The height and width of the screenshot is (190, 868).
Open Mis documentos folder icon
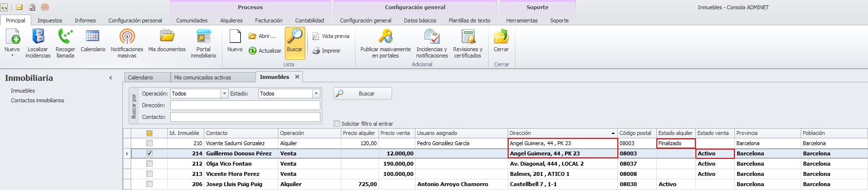pos(167,37)
